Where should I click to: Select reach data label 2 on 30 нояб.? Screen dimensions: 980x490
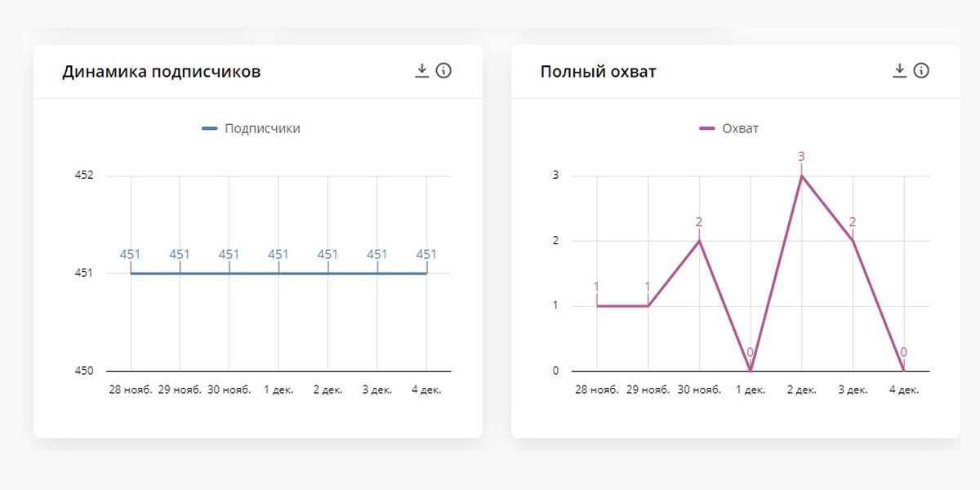point(699,222)
